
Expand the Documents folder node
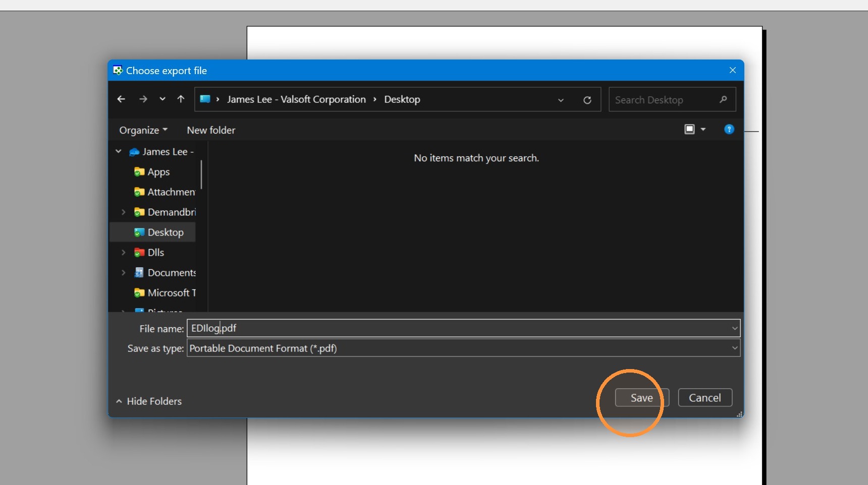pos(124,273)
